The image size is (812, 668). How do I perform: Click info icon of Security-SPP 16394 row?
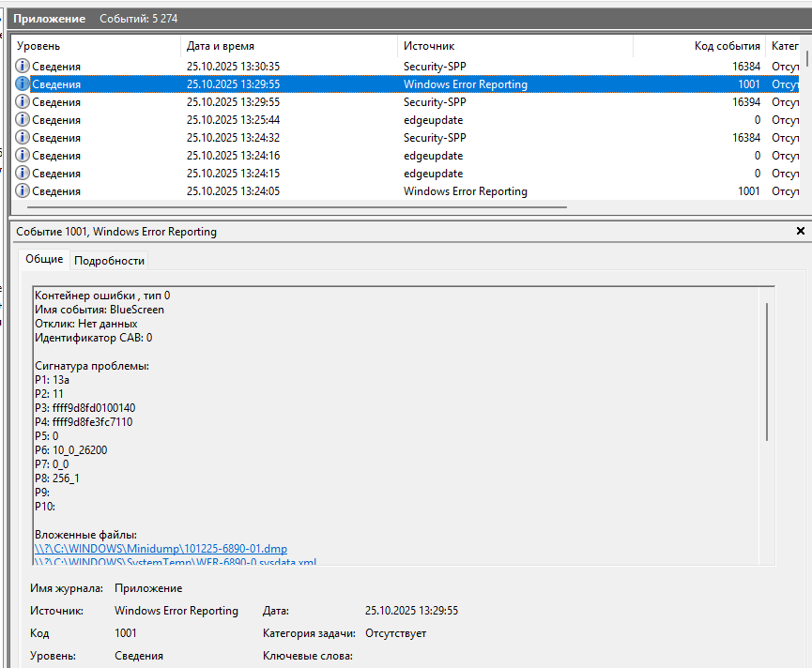[23, 101]
